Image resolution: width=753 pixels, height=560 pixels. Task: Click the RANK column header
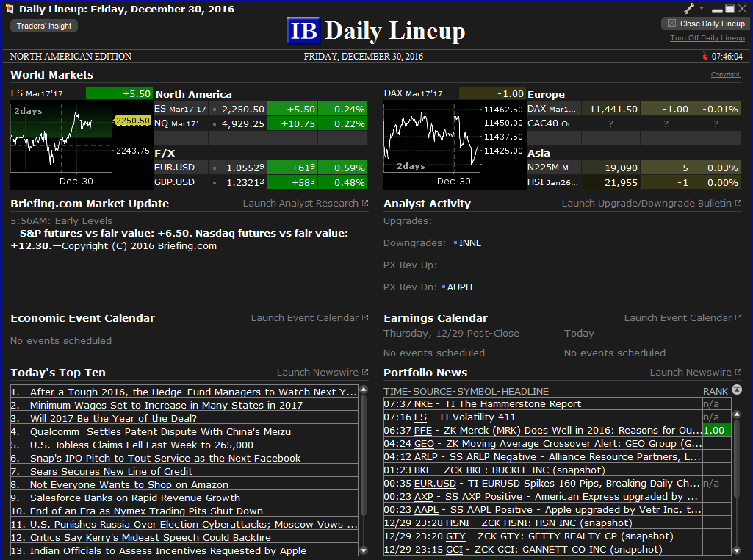point(715,392)
